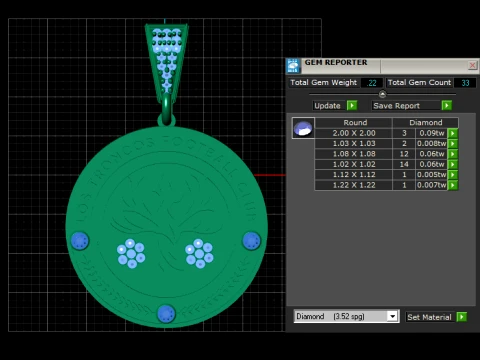The width and height of the screenshot is (480, 360).
Task: Close the Gem Reporter panel
Action: (472, 65)
